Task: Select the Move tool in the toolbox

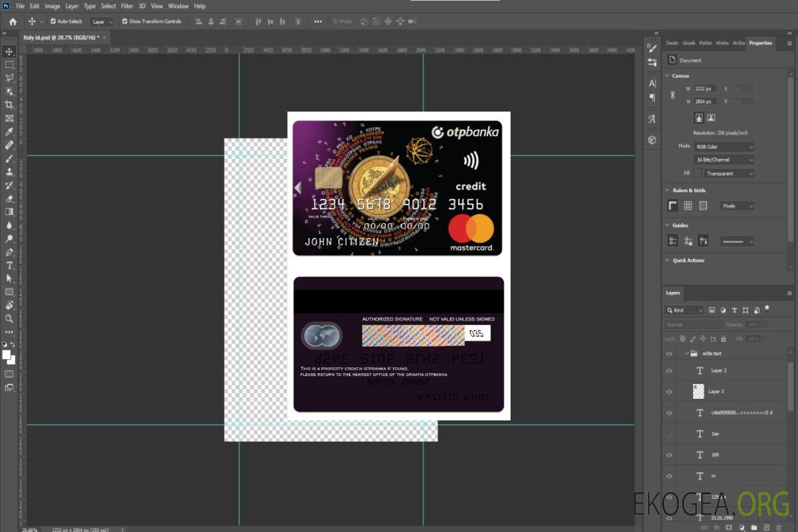Action: [x=9, y=52]
